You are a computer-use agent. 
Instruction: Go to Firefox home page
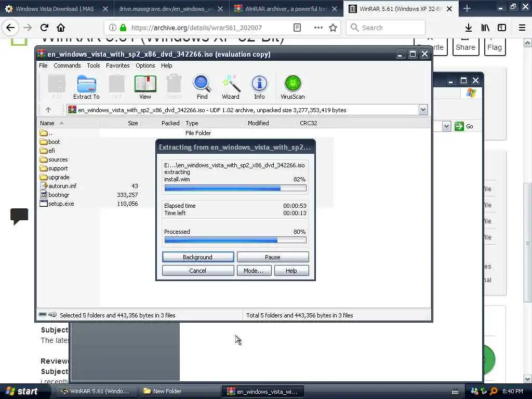61,28
